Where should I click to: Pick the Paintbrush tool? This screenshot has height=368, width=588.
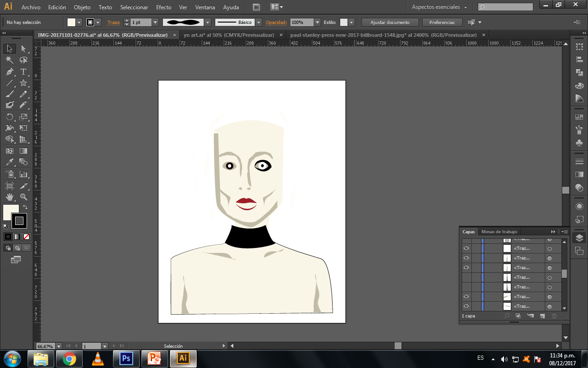pyautogui.click(x=9, y=94)
